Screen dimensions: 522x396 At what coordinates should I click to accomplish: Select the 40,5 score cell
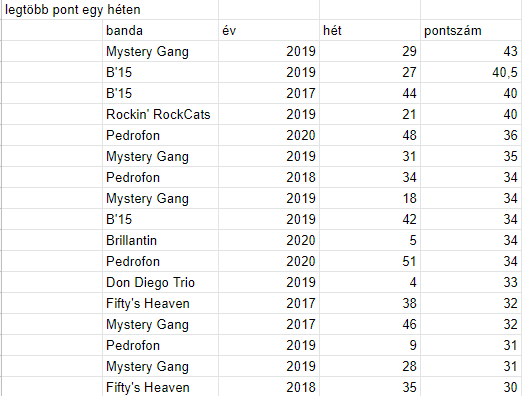pyautogui.click(x=471, y=72)
